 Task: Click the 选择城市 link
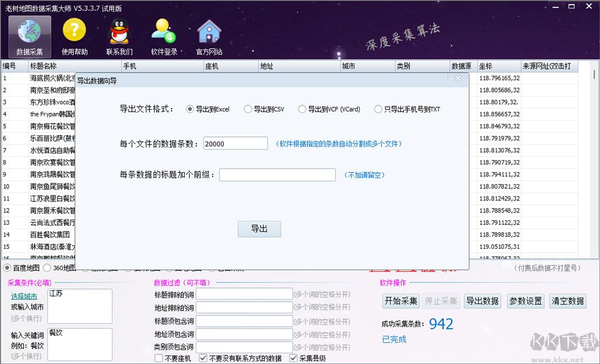point(24,296)
